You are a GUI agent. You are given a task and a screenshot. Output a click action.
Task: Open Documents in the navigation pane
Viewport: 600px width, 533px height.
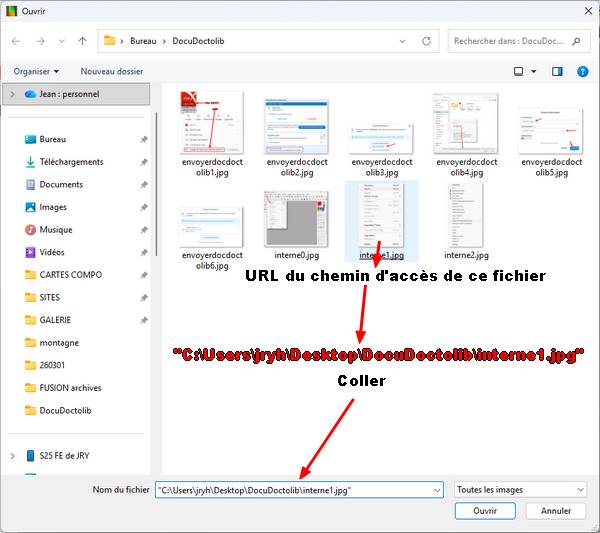pyautogui.click(x=61, y=184)
